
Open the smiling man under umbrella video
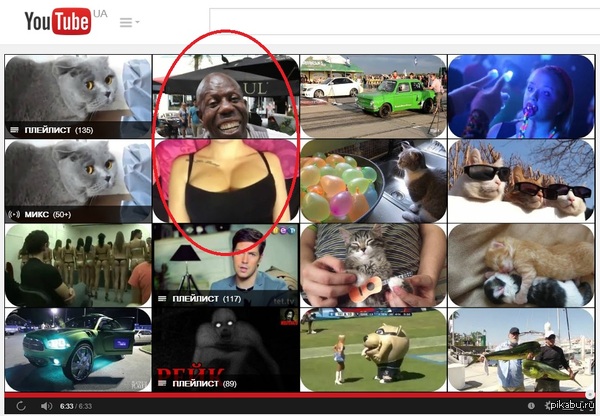pos(225,96)
